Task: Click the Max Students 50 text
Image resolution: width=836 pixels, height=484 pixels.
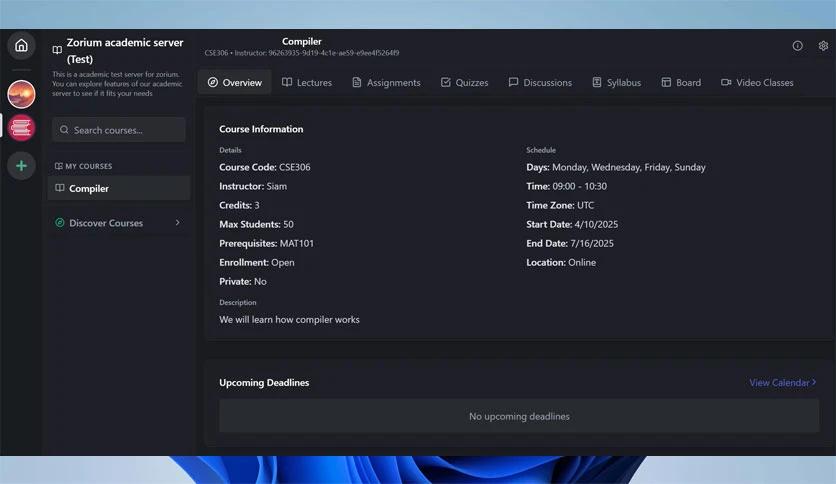Action: pos(256,224)
